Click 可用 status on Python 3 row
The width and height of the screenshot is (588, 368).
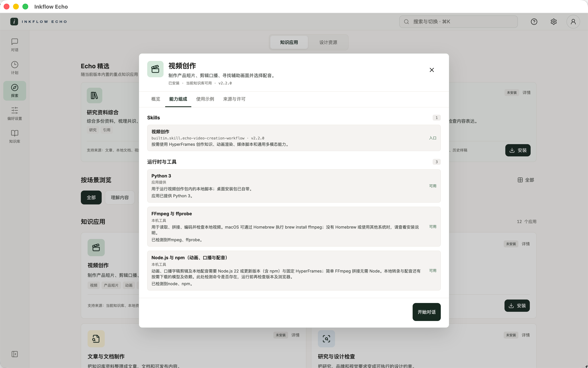(x=432, y=186)
